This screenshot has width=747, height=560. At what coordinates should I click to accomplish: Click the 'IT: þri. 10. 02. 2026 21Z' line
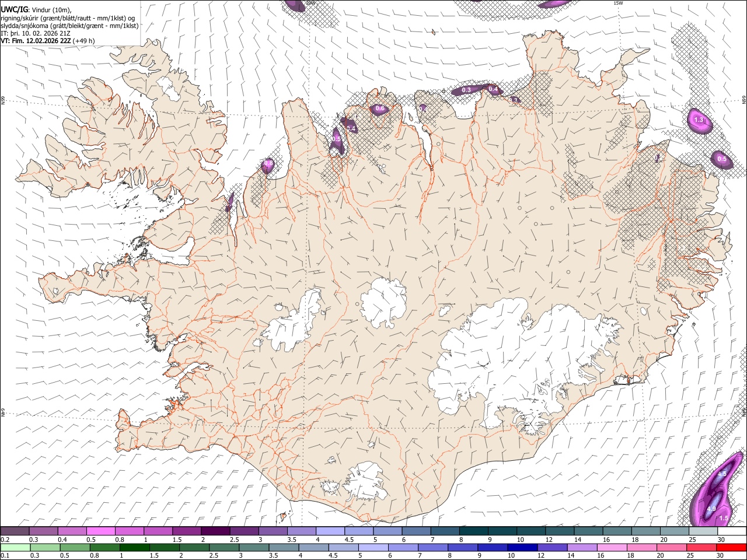36,33
